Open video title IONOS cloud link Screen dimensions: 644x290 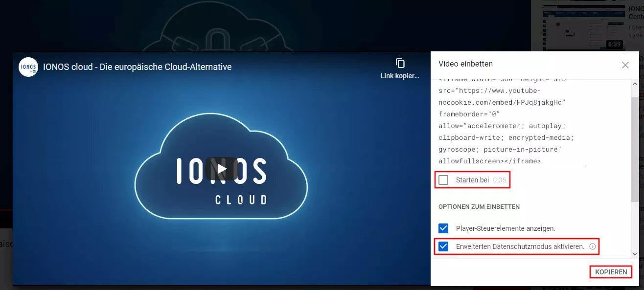[x=138, y=67]
